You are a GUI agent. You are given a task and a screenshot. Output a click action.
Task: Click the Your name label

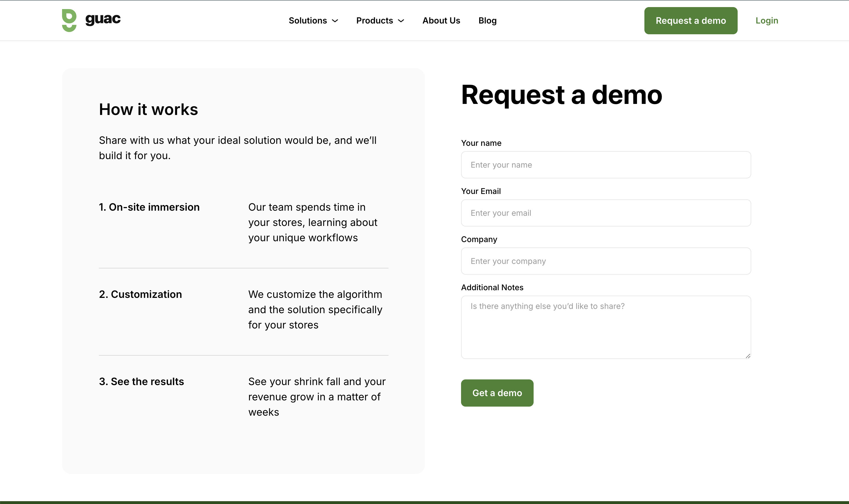[481, 143]
